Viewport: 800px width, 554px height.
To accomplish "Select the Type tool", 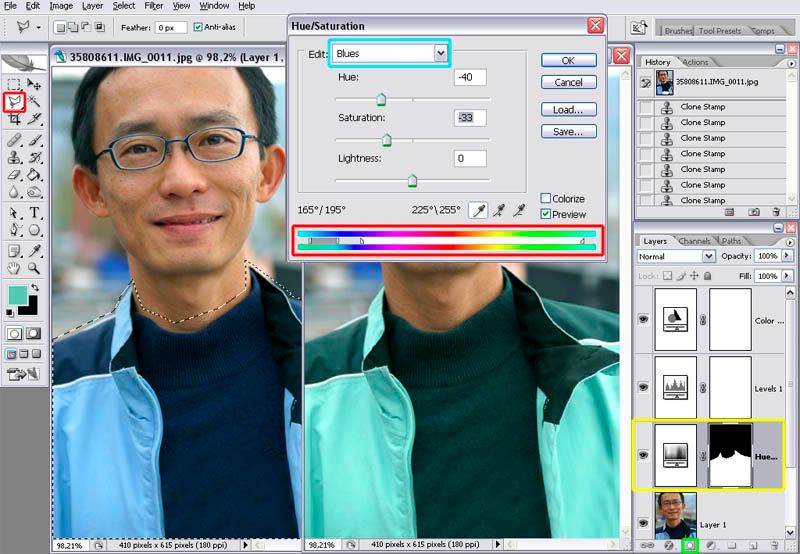I will (34, 212).
